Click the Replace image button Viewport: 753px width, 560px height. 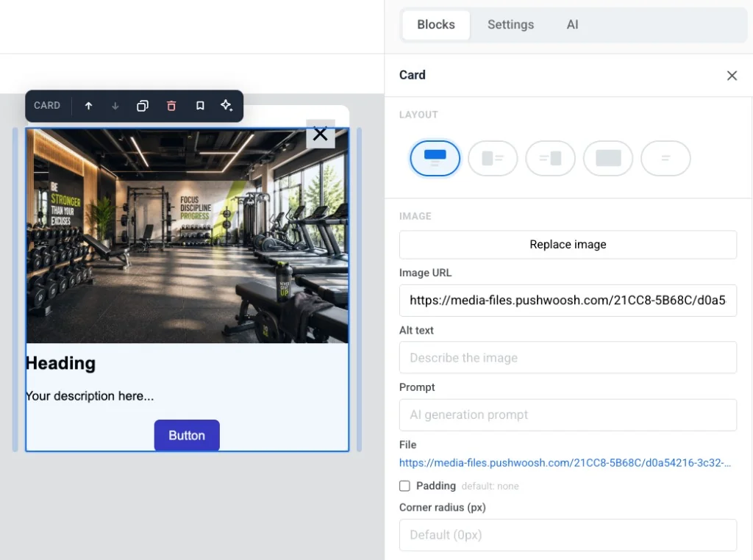point(568,245)
